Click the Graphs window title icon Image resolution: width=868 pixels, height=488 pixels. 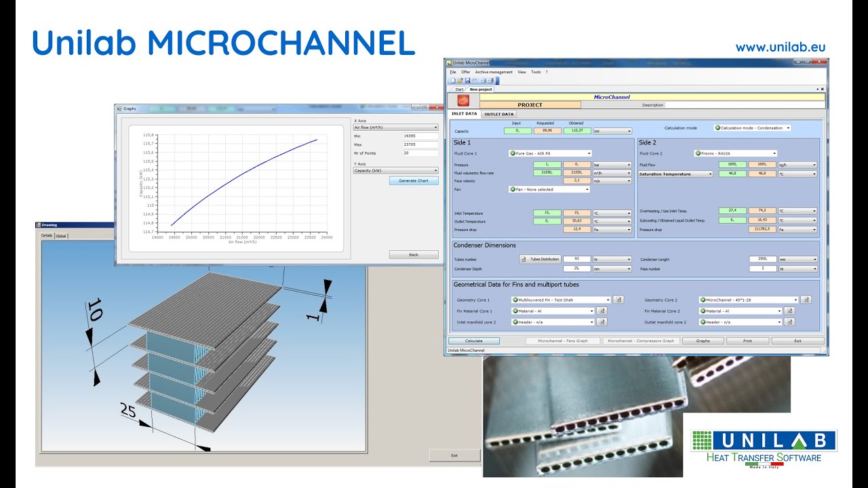click(119, 108)
